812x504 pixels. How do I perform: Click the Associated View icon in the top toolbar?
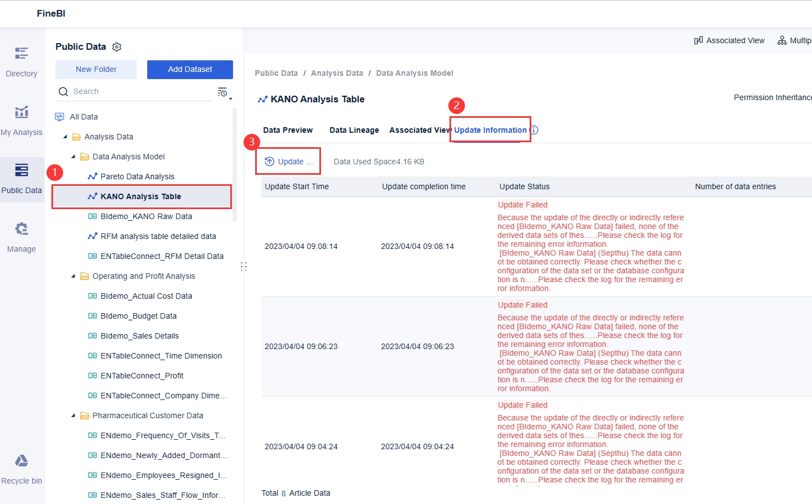[699, 40]
